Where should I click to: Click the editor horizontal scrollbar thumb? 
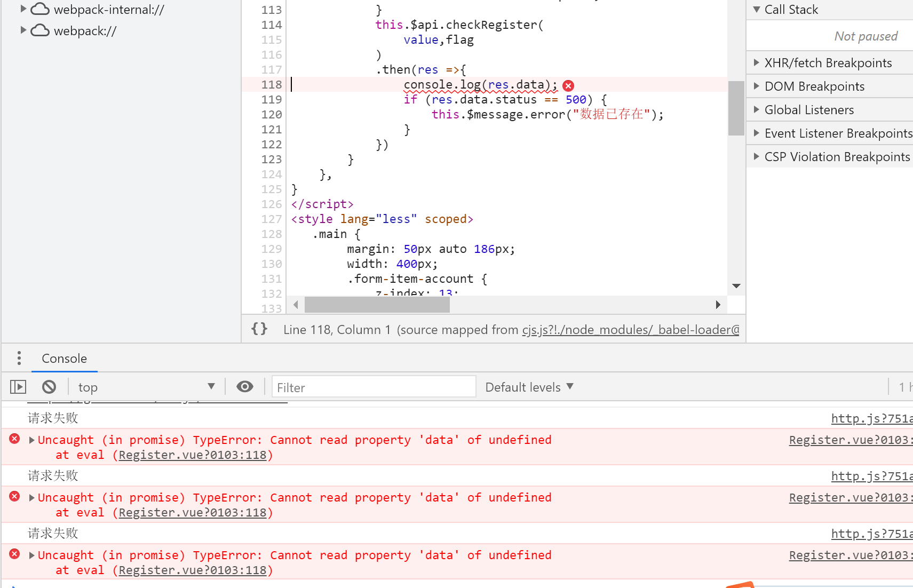(377, 305)
